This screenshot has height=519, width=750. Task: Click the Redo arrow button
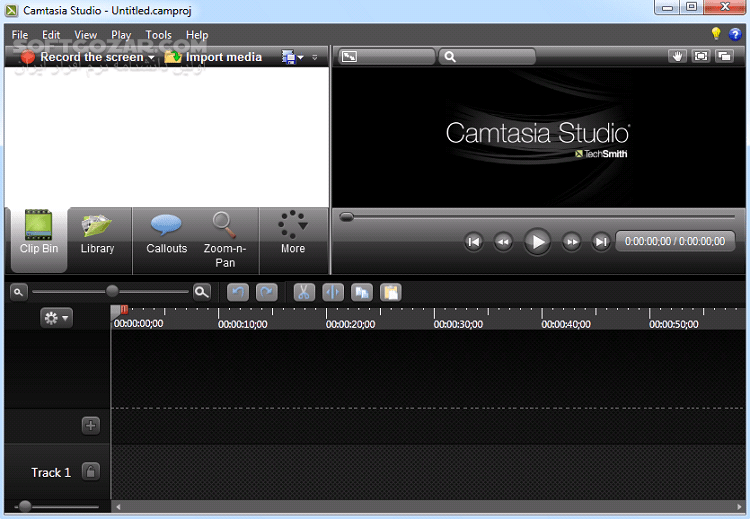coord(267,292)
